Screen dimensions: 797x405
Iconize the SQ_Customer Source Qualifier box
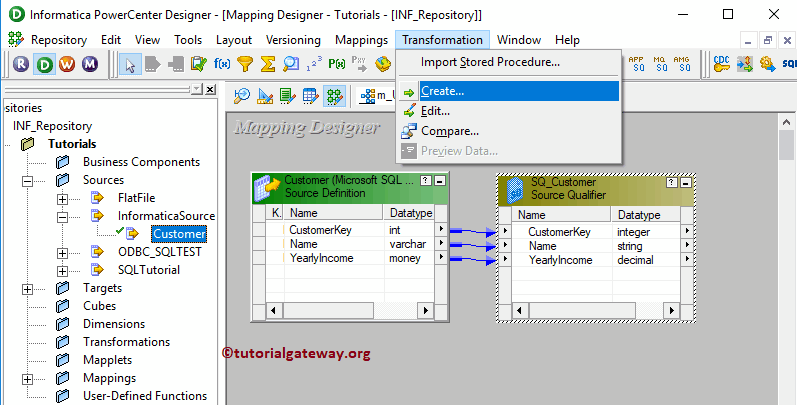[x=686, y=182]
